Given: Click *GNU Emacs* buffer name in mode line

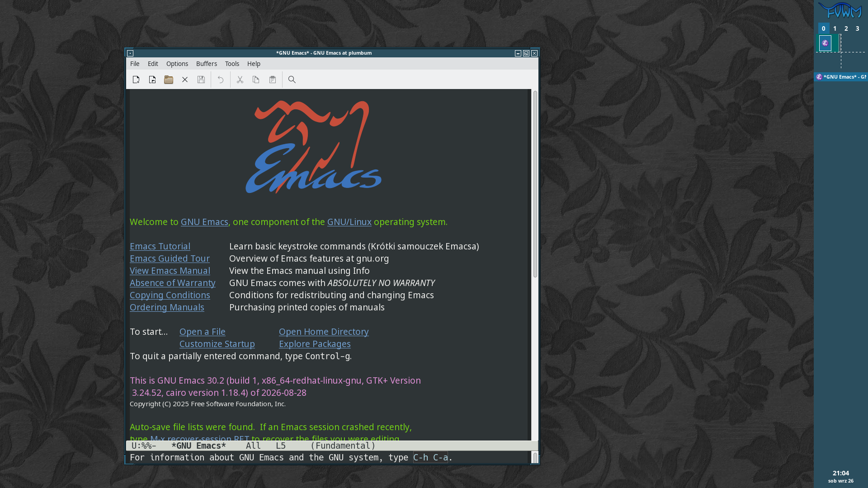Looking at the screenshot, I should click(x=198, y=446).
